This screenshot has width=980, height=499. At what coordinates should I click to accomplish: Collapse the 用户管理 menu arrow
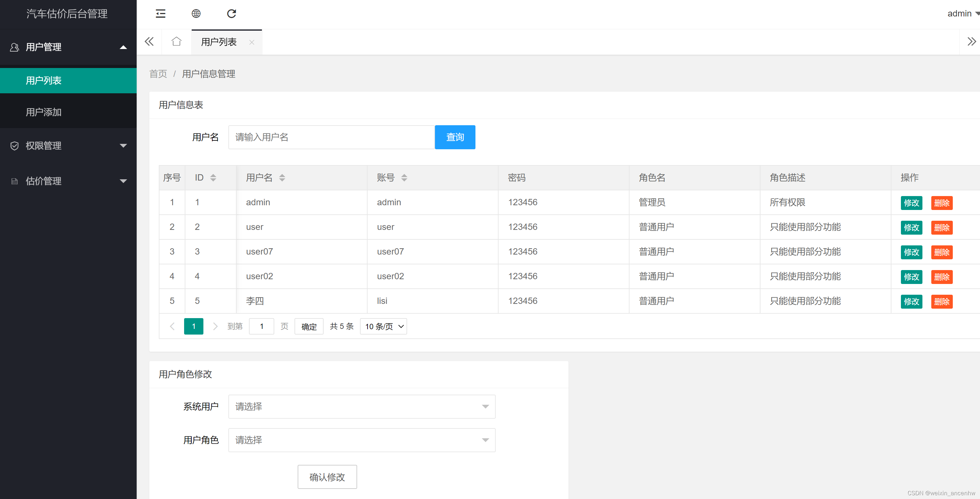pos(123,47)
